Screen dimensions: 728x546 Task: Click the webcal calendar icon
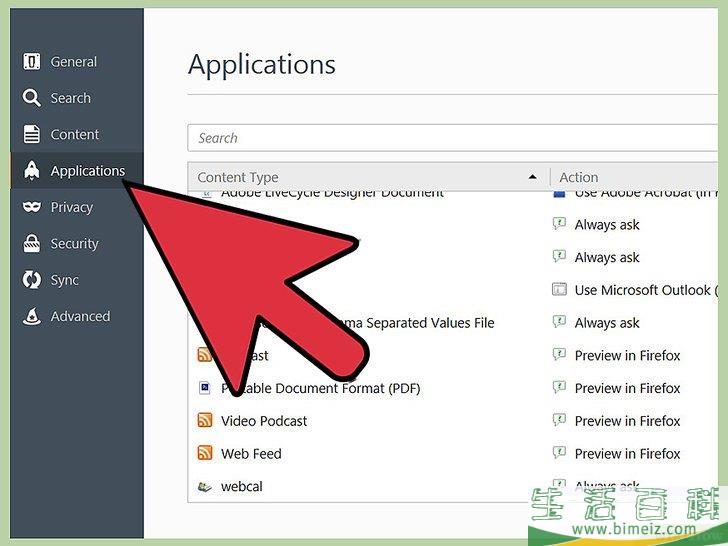[x=205, y=487]
